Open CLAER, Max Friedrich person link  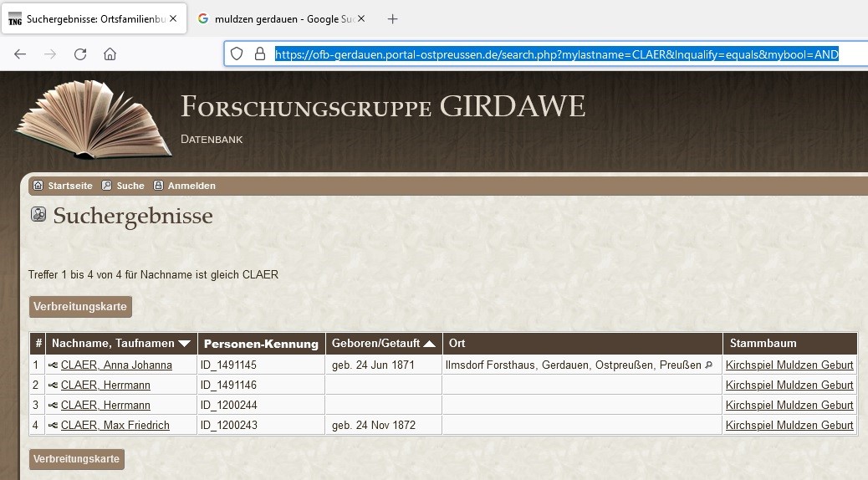(115, 426)
